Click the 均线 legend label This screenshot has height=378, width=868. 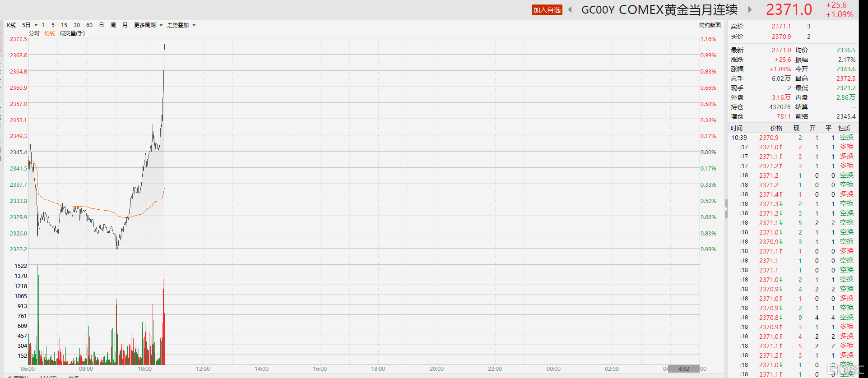coord(50,33)
